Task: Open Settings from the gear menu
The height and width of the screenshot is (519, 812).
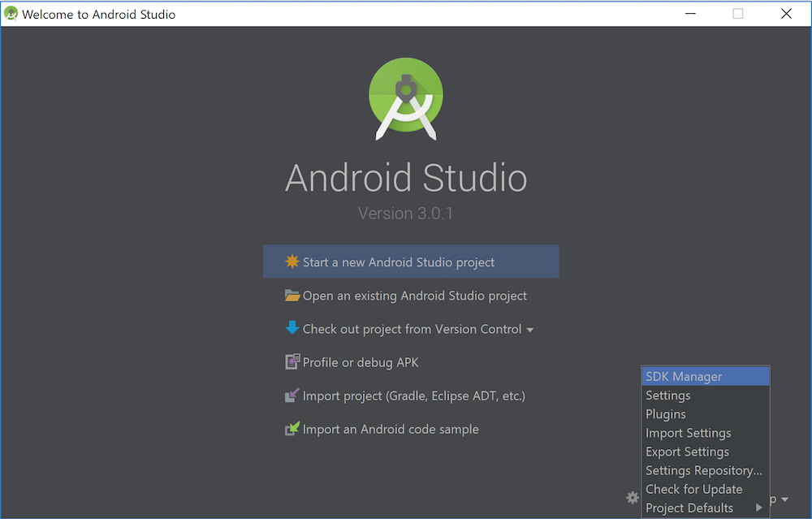Action: (667, 396)
